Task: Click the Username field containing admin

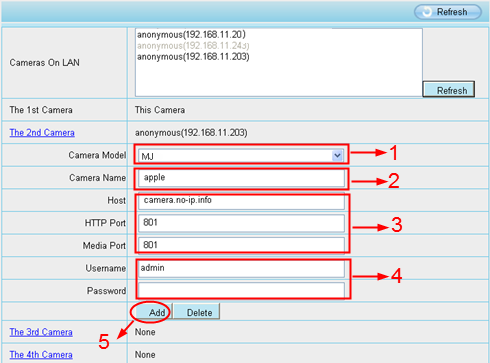Action: pos(241,269)
